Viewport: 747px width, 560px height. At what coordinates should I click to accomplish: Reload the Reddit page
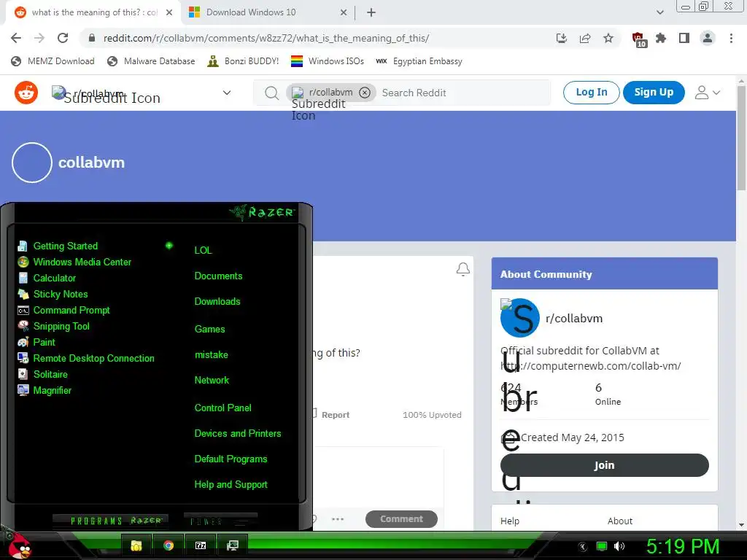(x=63, y=38)
